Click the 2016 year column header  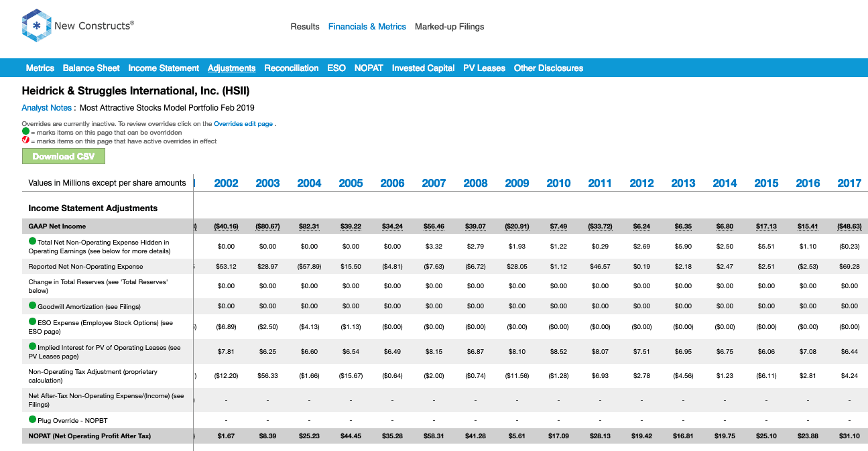(808, 183)
